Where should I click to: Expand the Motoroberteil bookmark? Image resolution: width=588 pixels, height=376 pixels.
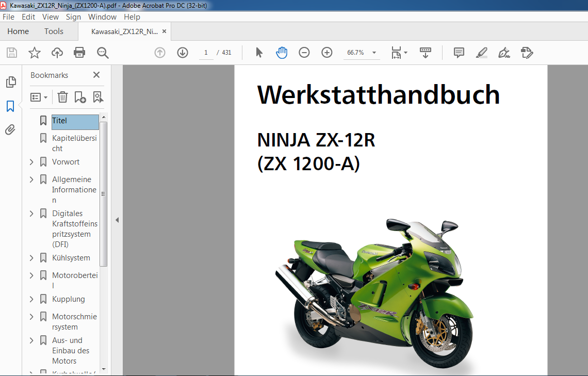31,275
